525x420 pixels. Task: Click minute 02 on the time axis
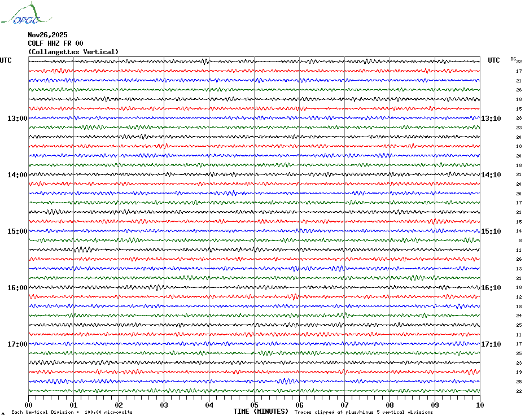119,405
